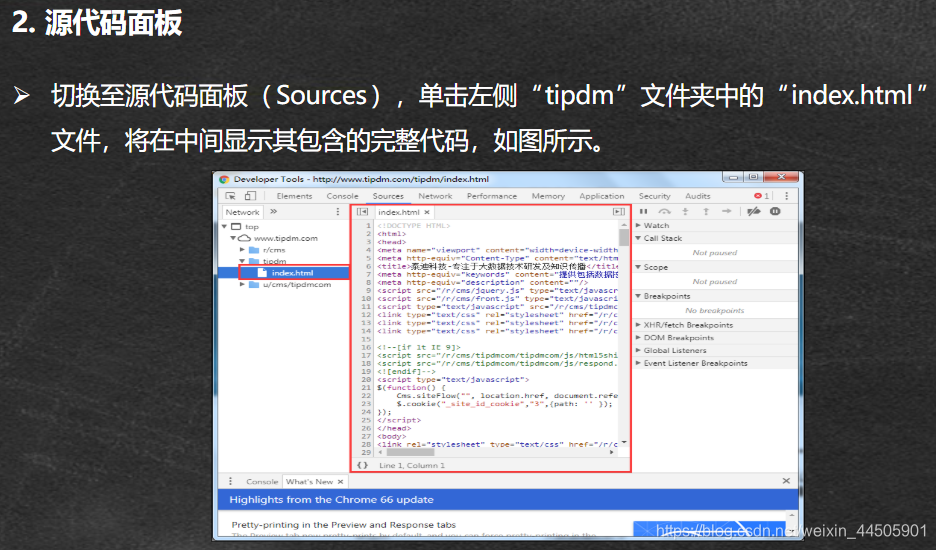936x550 pixels.
Task: Open the Memory tab
Action: point(548,196)
